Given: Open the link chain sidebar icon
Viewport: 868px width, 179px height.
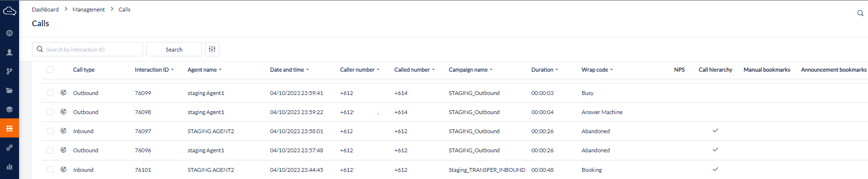Looking at the screenshot, I should [10, 147].
